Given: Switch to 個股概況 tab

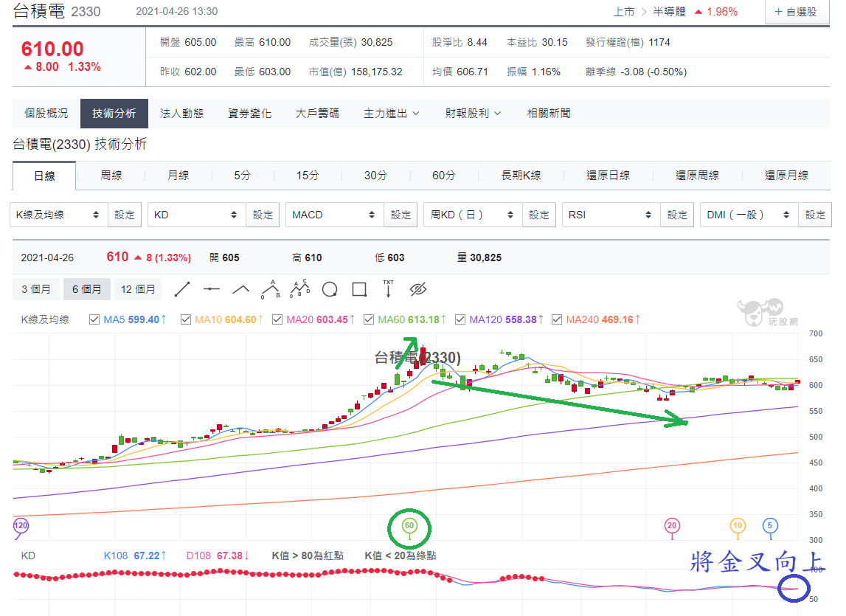Looking at the screenshot, I should (x=46, y=114).
